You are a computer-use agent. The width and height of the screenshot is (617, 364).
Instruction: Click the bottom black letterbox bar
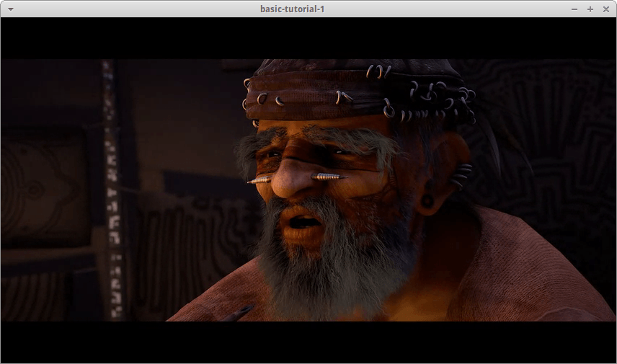tap(308, 342)
